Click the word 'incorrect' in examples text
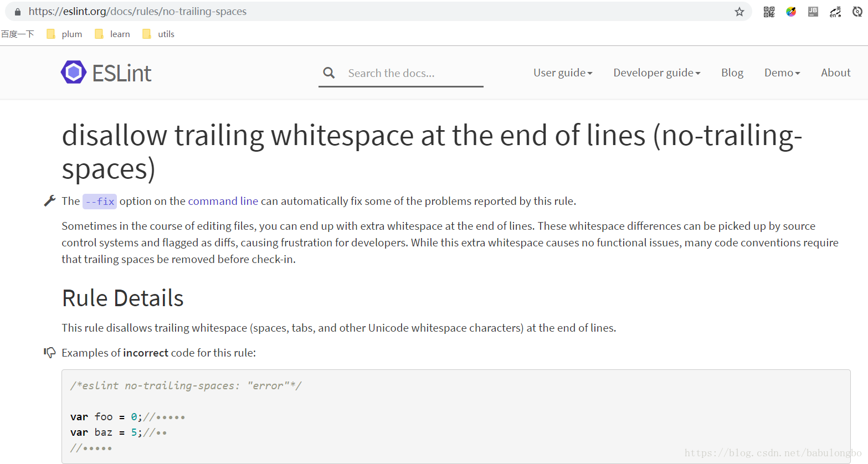The image size is (868, 464). [x=146, y=353]
